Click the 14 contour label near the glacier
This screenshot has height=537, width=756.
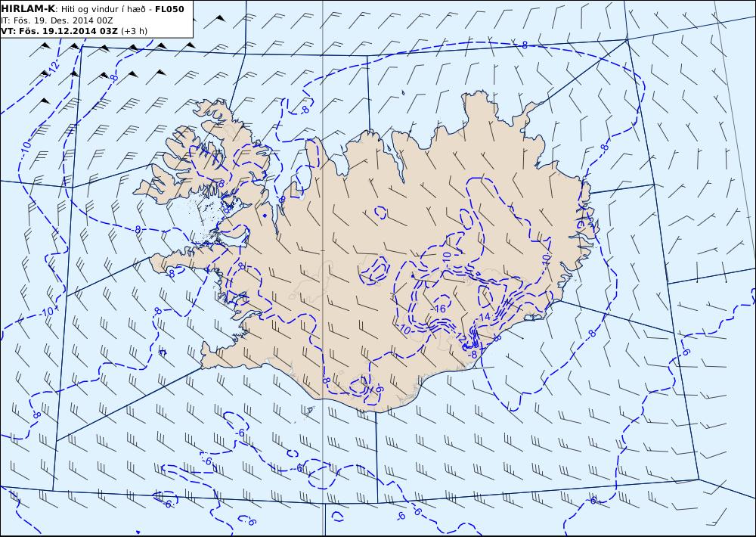click(x=484, y=316)
